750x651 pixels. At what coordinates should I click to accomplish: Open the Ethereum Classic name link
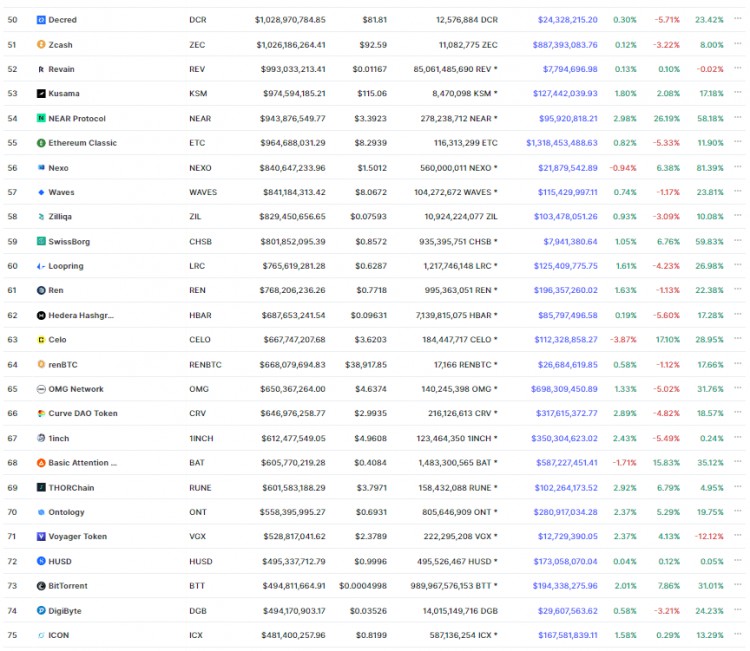tap(82, 143)
